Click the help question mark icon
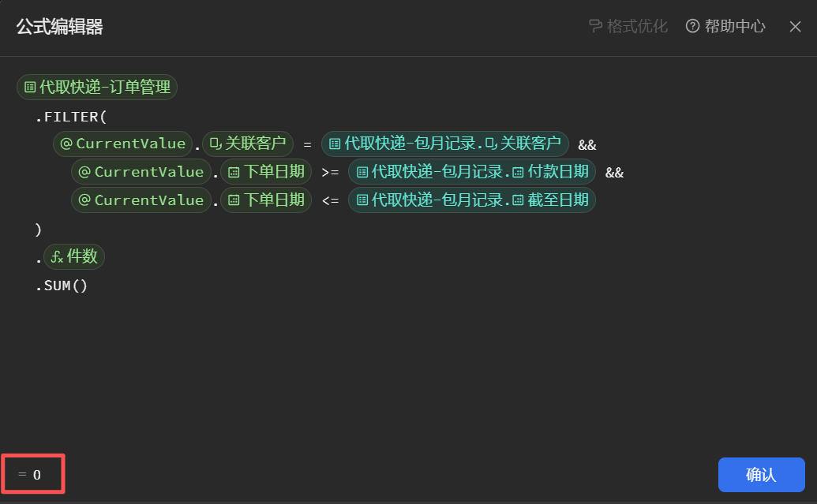 tap(692, 26)
